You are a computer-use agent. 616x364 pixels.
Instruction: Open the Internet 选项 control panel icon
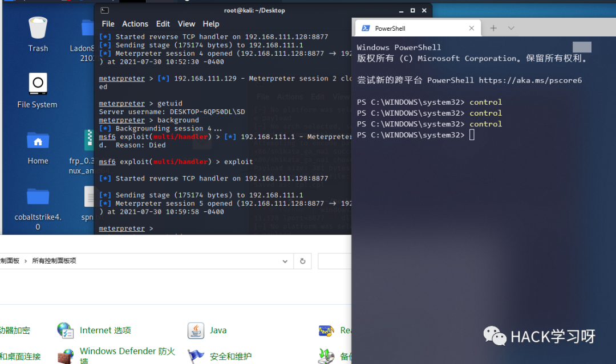coord(65,330)
